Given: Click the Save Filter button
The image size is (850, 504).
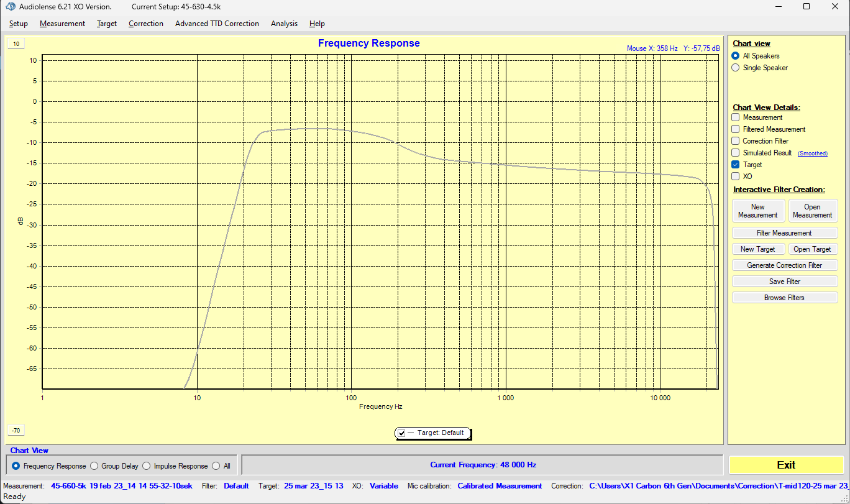Looking at the screenshot, I should (785, 282).
